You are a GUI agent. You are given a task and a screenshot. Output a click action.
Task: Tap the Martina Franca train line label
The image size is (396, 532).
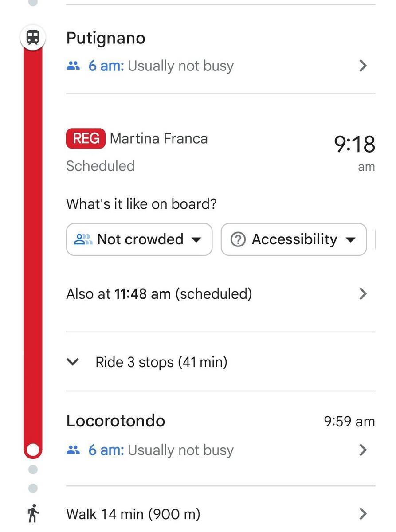(x=159, y=138)
